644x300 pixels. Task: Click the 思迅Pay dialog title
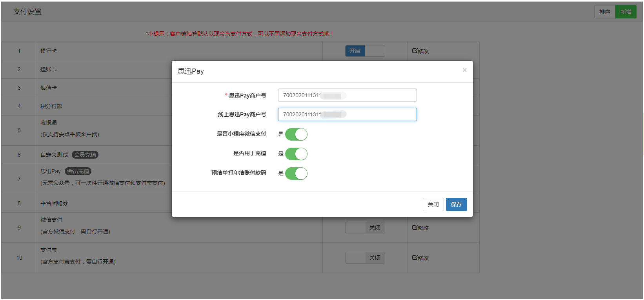point(191,71)
